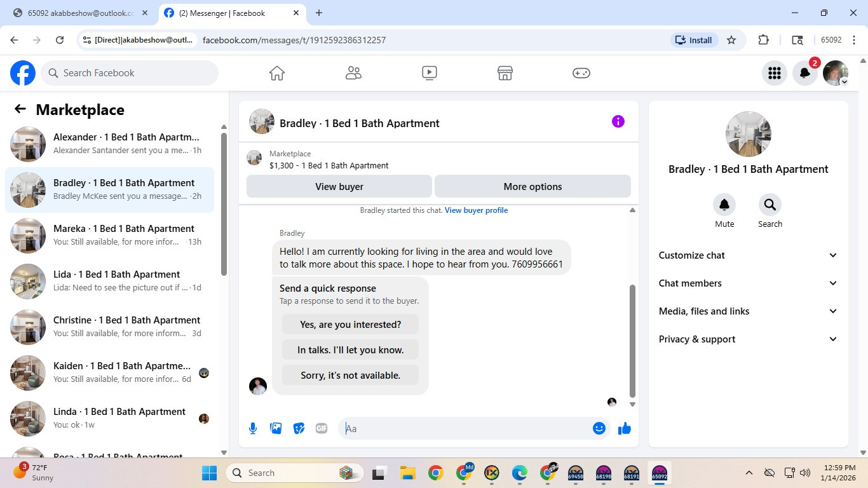Bookmark this tab with the star icon
The width and height of the screenshot is (868, 488).
(731, 40)
